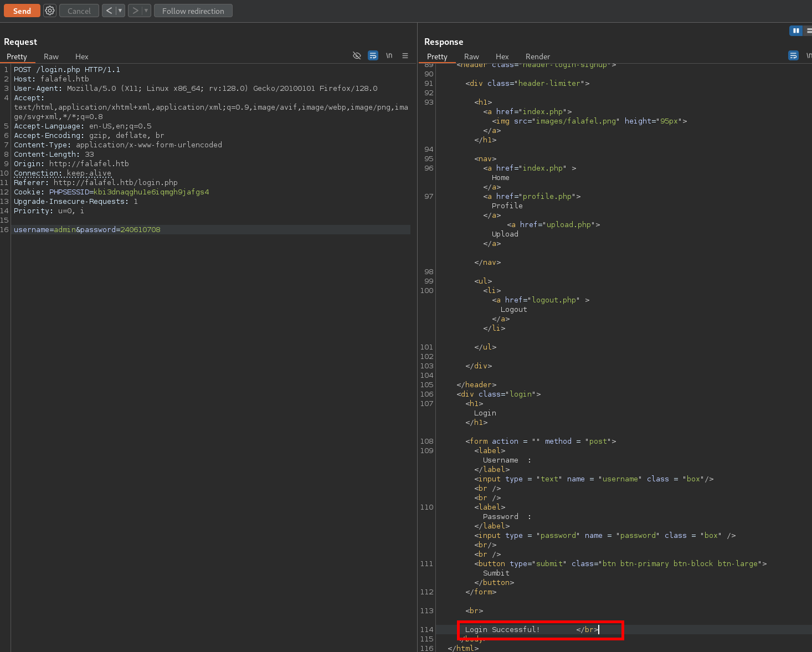Switch Request view to Raw tab
This screenshot has width=812, height=652.
(51, 57)
